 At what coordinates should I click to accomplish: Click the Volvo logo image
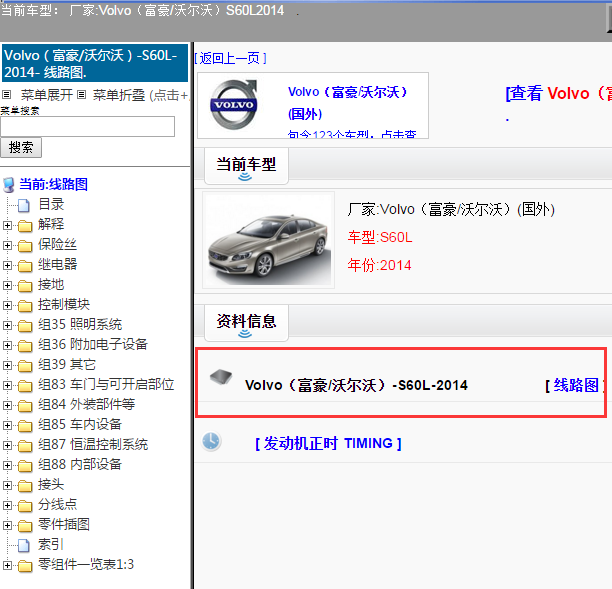coord(233,105)
